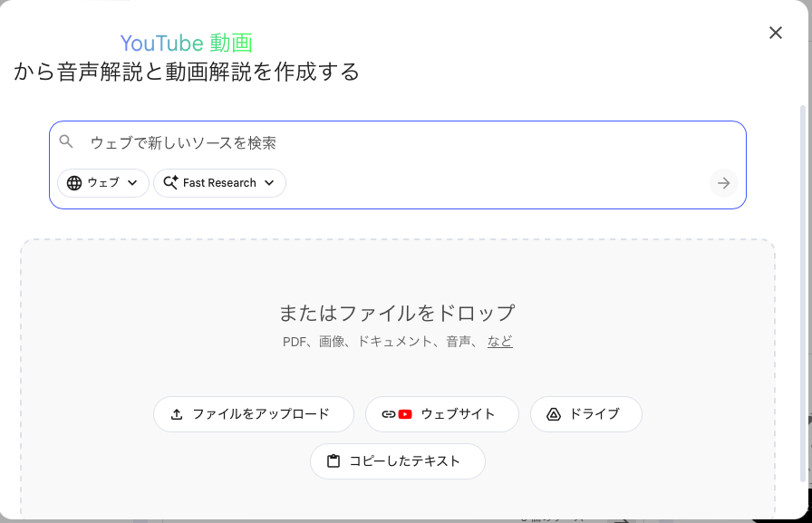Focus the ウェブで新しいソースを検索 search field
The height and width of the screenshot is (523, 812).
(362, 142)
